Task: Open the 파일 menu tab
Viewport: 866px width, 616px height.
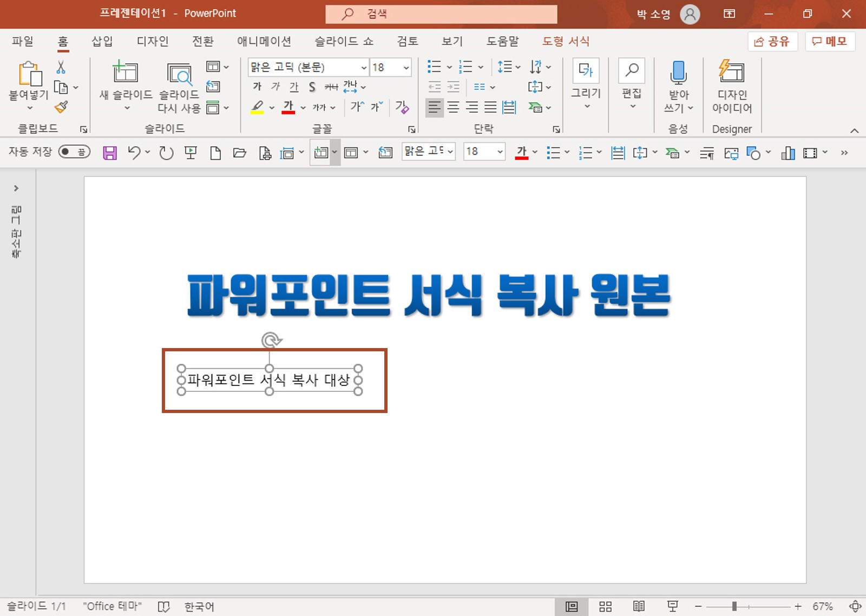Action: click(23, 41)
